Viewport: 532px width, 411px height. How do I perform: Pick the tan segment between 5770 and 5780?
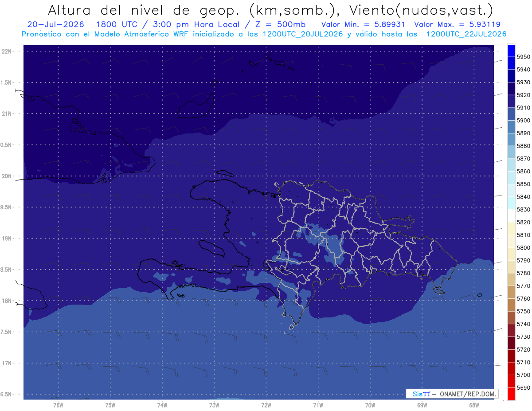(511, 279)
